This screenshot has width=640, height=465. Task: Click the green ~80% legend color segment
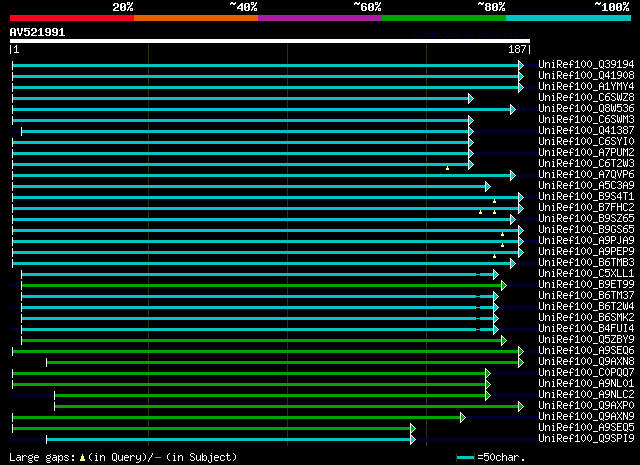tap(444, 18)
